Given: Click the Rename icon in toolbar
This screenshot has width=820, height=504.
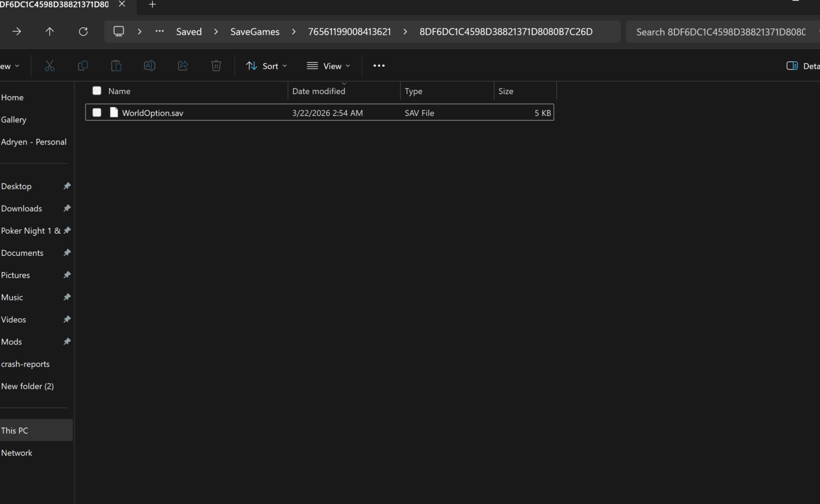Looking at the screenshot, I should 149,66.
